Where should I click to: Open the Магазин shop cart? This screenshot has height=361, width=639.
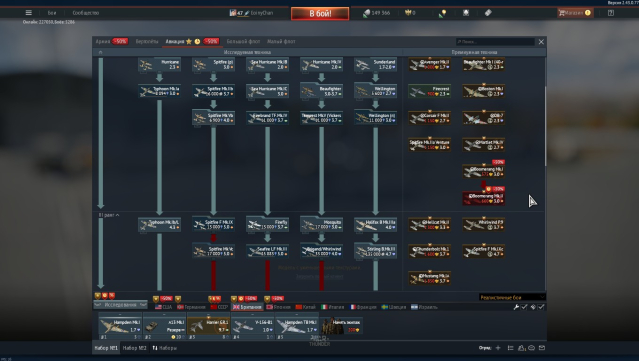coord(575,13)
